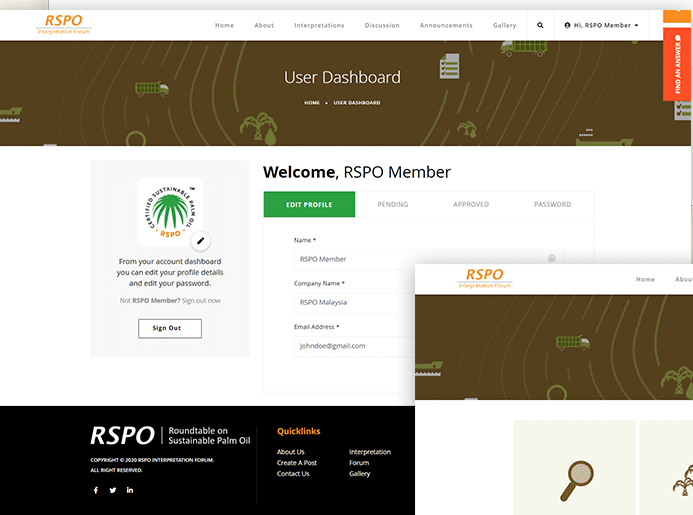This screenshot has width=693, height=515.
Task: Click the magnifying glass card in second window
Action: (574, 468)
